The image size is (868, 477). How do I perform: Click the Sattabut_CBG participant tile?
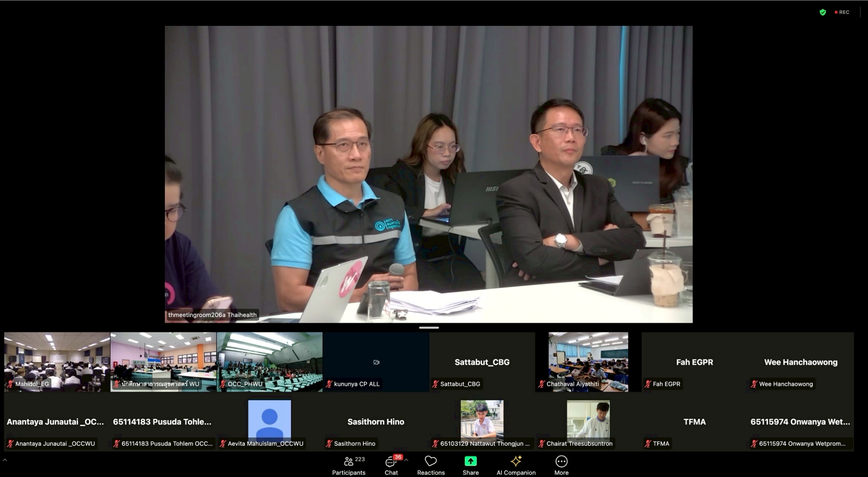482,362
